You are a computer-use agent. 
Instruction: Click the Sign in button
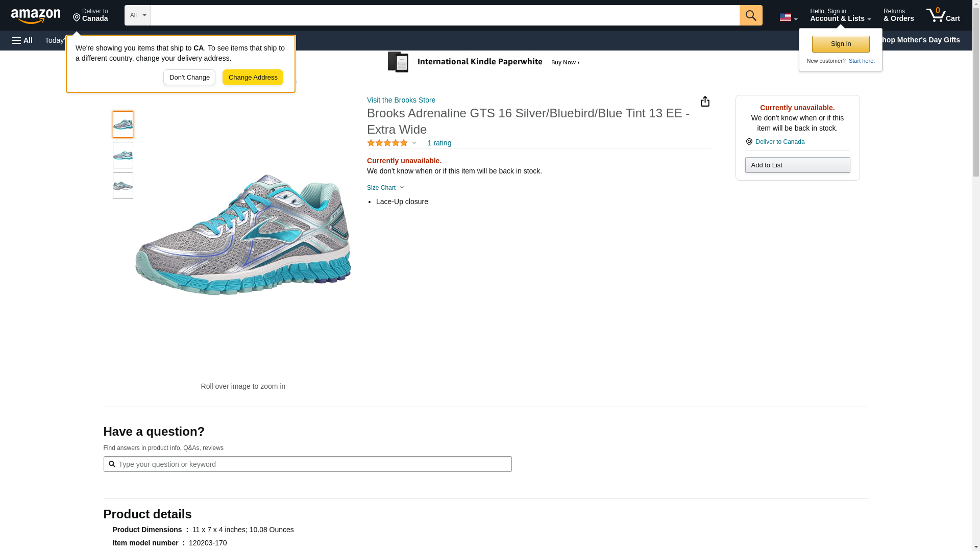[841, 44]
